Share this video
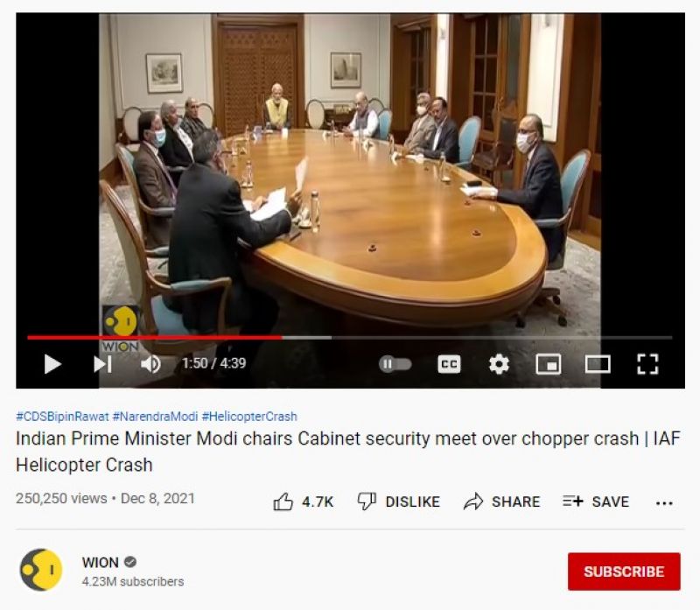The height and width of the screenshot is (610, 700). point(501,501)
